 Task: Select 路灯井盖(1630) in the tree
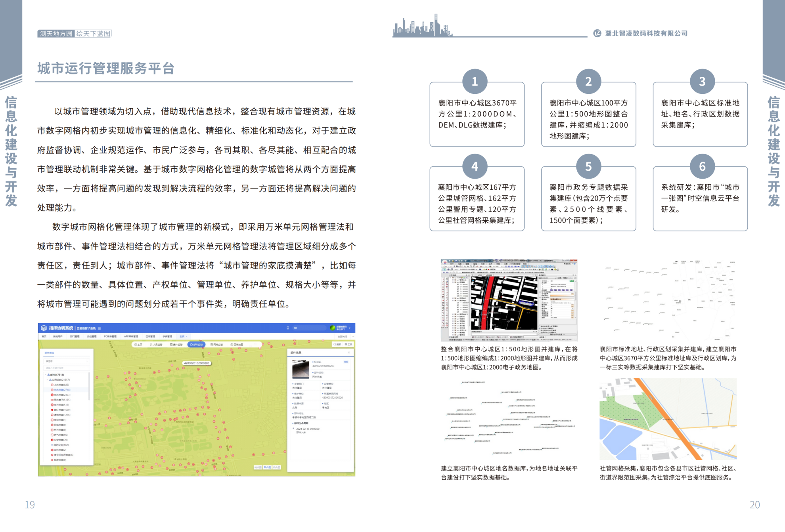click(x=61, y=410)
